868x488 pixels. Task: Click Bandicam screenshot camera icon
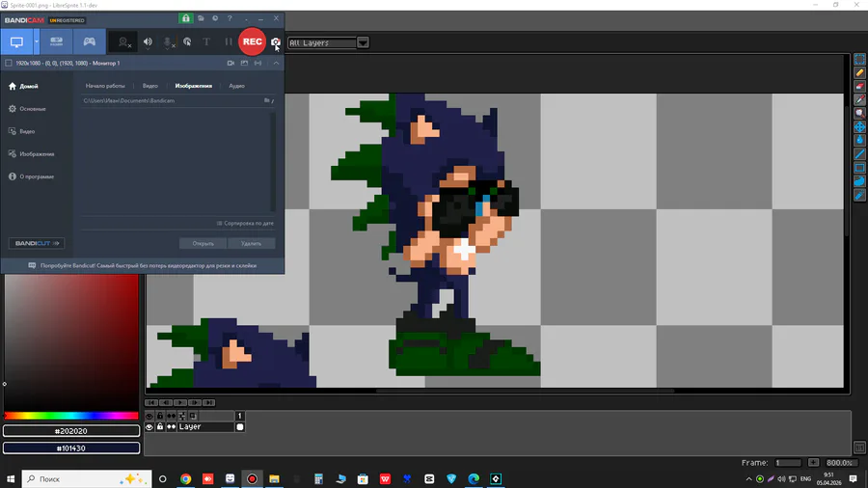pyautogui.click(x=275, y=42)
